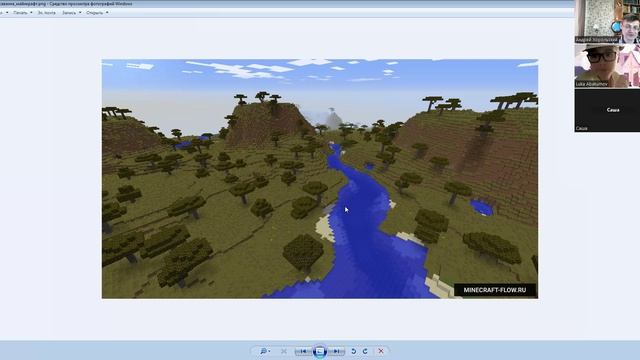Click the displayed Minecraft savanna image
The width and height of the screenshot is (640, 360).
320,179
